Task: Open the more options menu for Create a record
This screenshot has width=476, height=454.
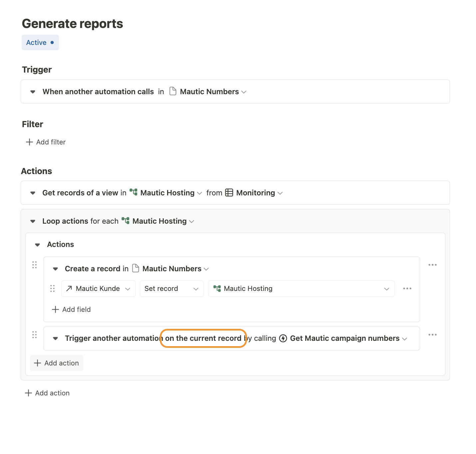Action: tap(433, 265)
